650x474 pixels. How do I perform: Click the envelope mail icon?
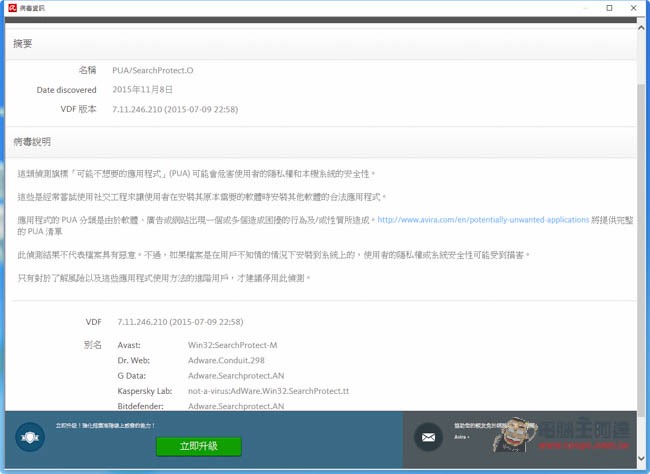pyautogui.click(x=428, y=437)
